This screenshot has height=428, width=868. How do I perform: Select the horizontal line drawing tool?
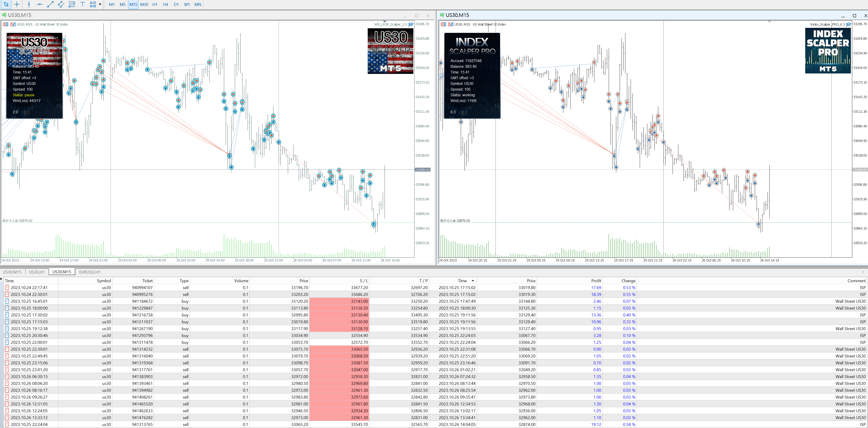pyautogui.click(x=39, y=4)
